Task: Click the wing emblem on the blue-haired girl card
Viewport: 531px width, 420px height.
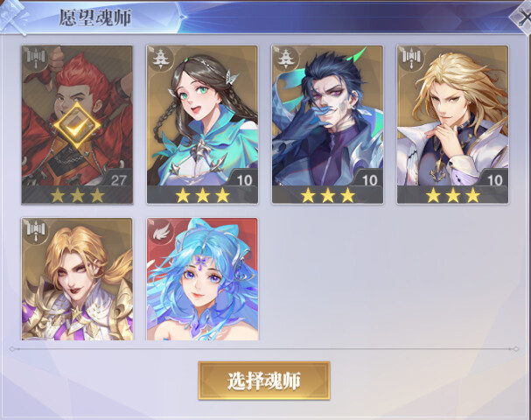Action: pyautogui.click(x=161, y=231)
